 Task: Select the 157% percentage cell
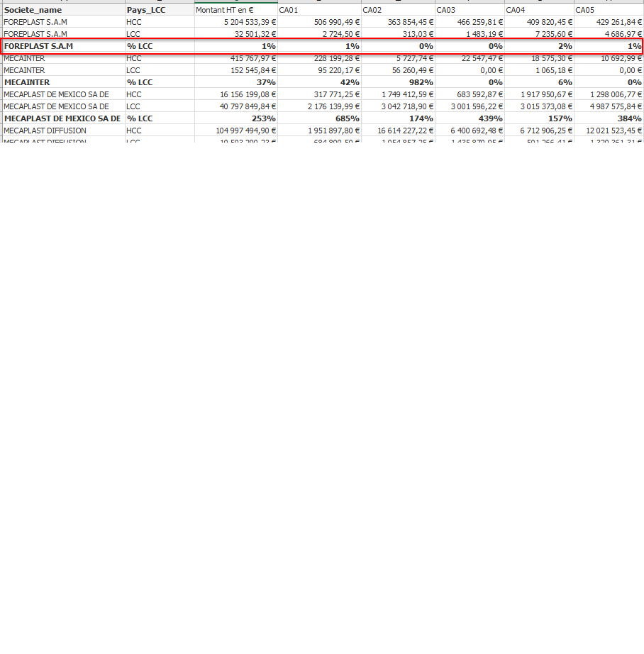(x=539, y=118)
